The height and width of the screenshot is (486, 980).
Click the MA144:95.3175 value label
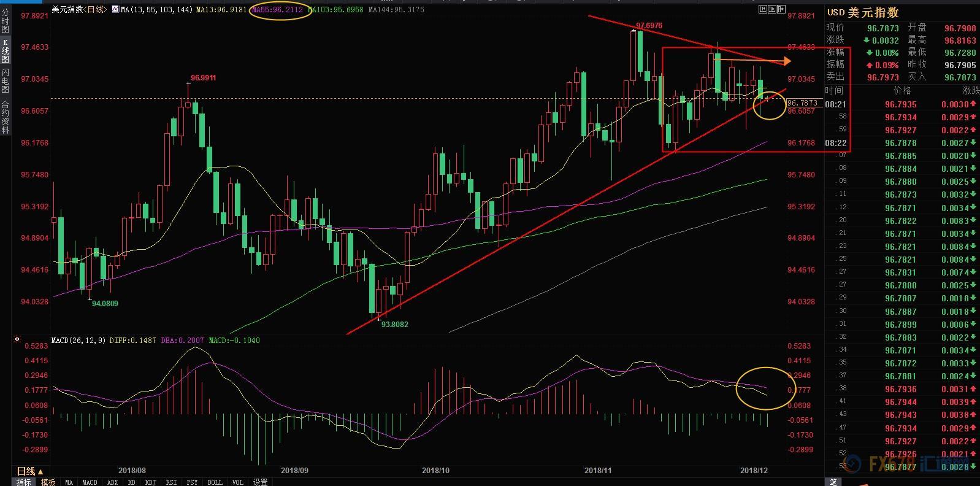396,10
